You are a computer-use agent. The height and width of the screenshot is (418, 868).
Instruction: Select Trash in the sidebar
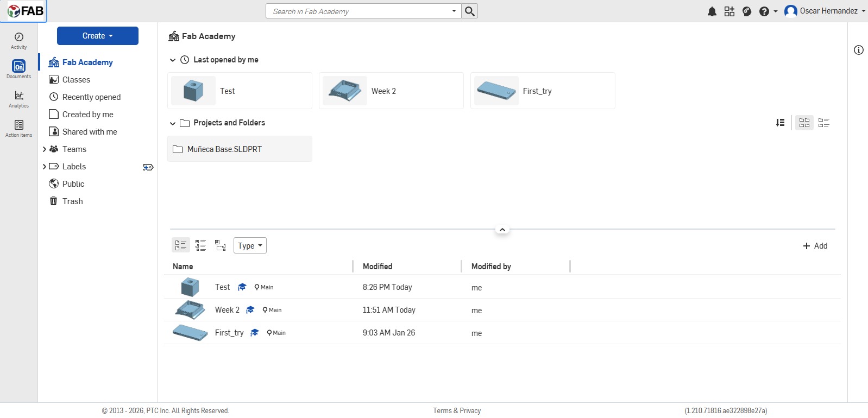[72, 201]
